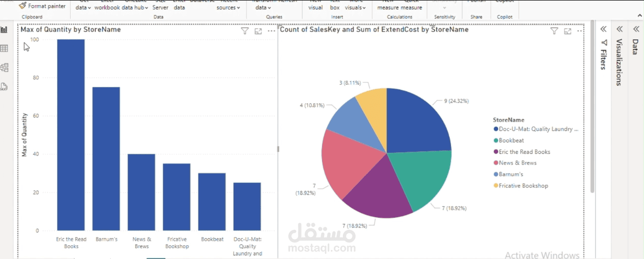Image resolution: width=644 pixels, height=259 pixels.
Task: Open the Visualizations pane label
Action: (620, 62)
